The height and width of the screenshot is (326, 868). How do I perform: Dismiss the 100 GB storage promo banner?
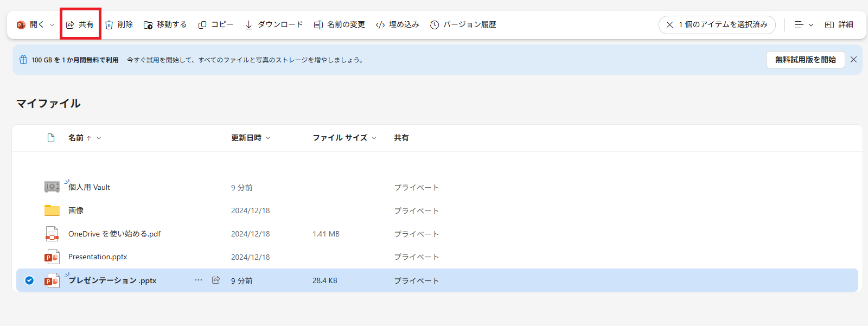(x=853, y=60)
